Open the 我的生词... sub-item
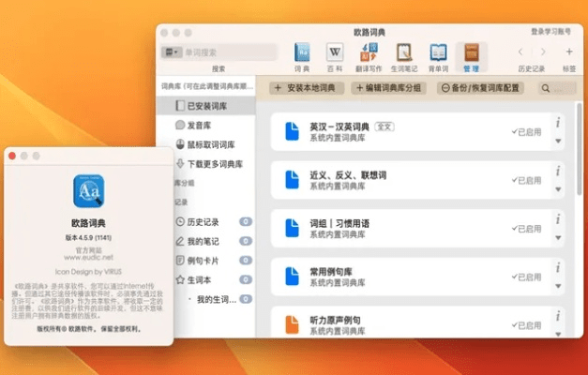This screenshot has height=375, width=588. tap(217, 299)
